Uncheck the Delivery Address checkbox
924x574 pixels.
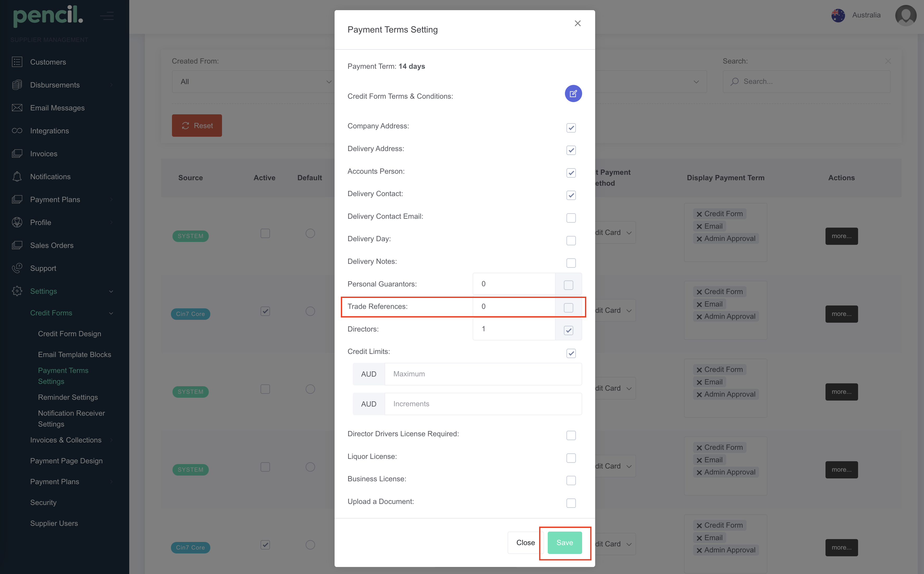click(571, 150)
